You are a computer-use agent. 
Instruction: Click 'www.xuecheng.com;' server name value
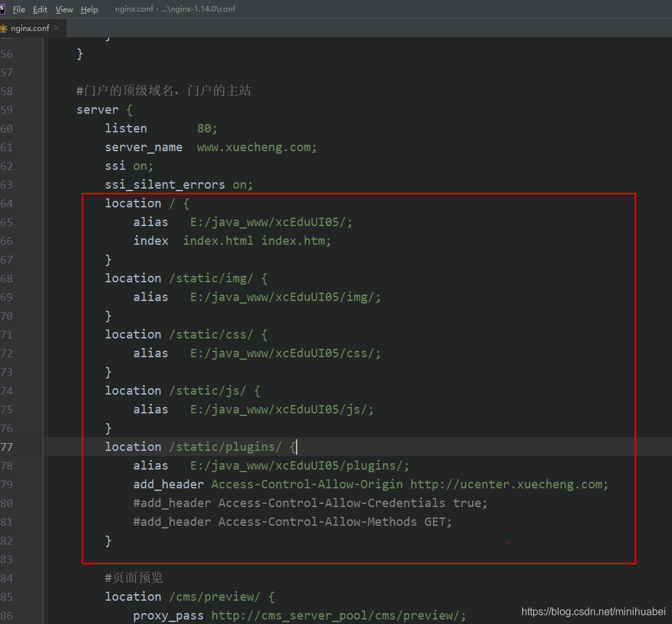tap(257, 147)
